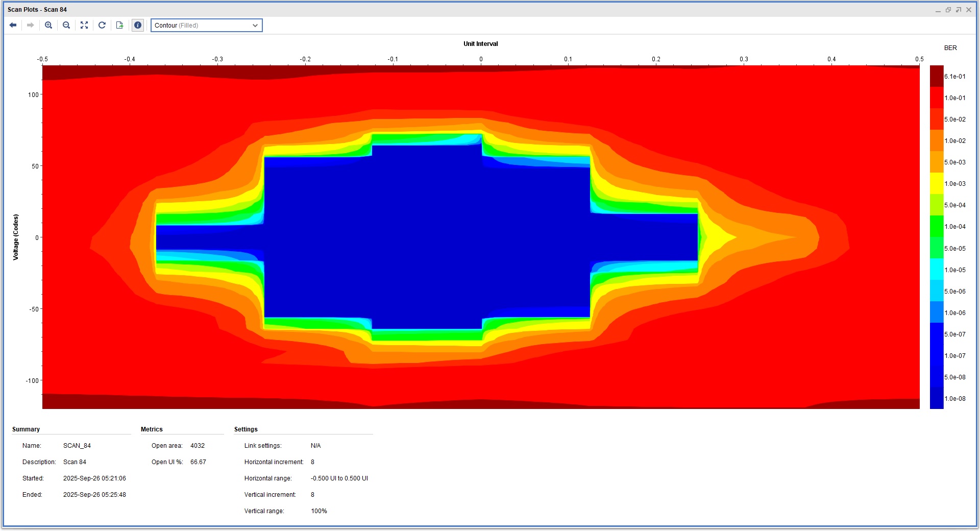Zoom in on the scan plot
Viewport: 980px width, 531px height.
coord(48,25)
